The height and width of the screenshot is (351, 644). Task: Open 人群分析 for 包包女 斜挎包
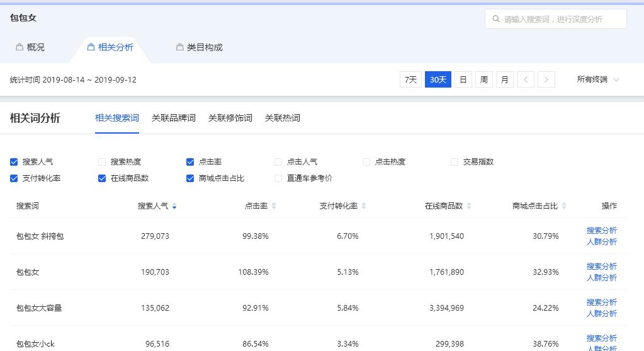coord(602,242)
